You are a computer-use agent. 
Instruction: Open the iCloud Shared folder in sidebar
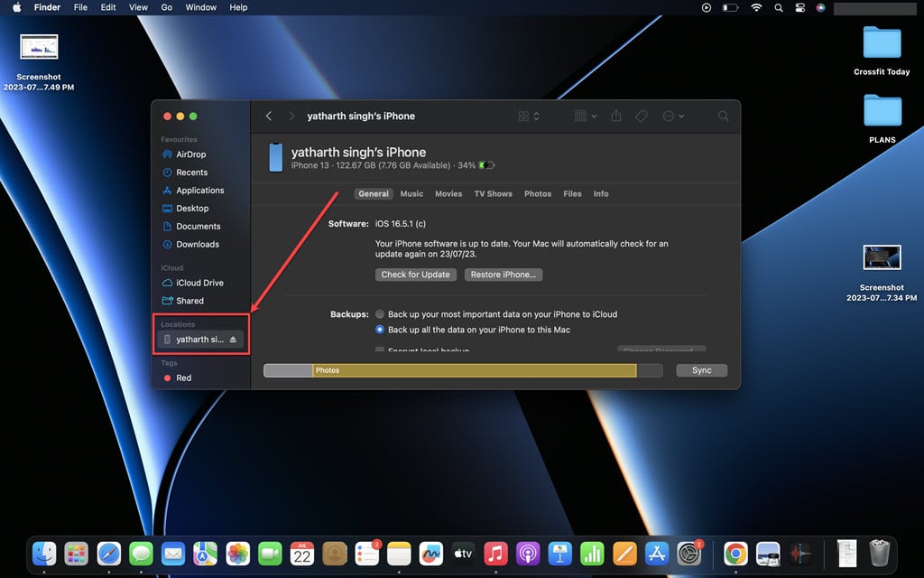[182, 301]
